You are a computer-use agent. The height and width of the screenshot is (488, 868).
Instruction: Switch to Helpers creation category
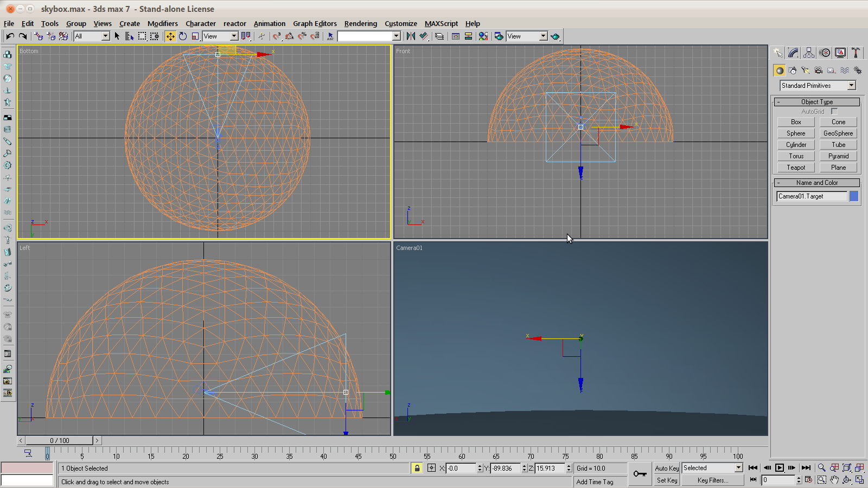[832, 70]
